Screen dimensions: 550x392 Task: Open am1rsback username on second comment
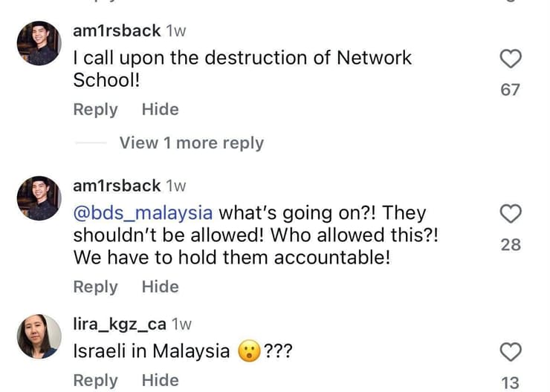pyautogui.click(x=117, y=186)
